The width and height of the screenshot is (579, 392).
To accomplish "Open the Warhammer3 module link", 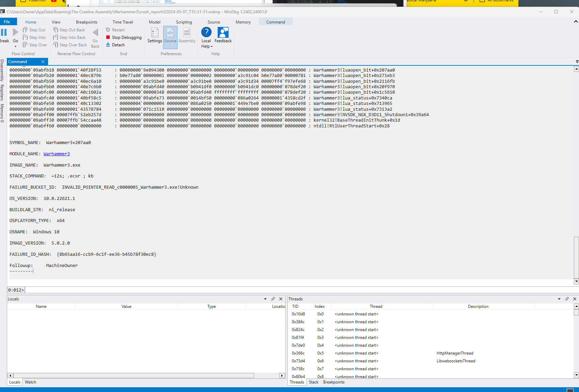I will (x=57, y=154).
